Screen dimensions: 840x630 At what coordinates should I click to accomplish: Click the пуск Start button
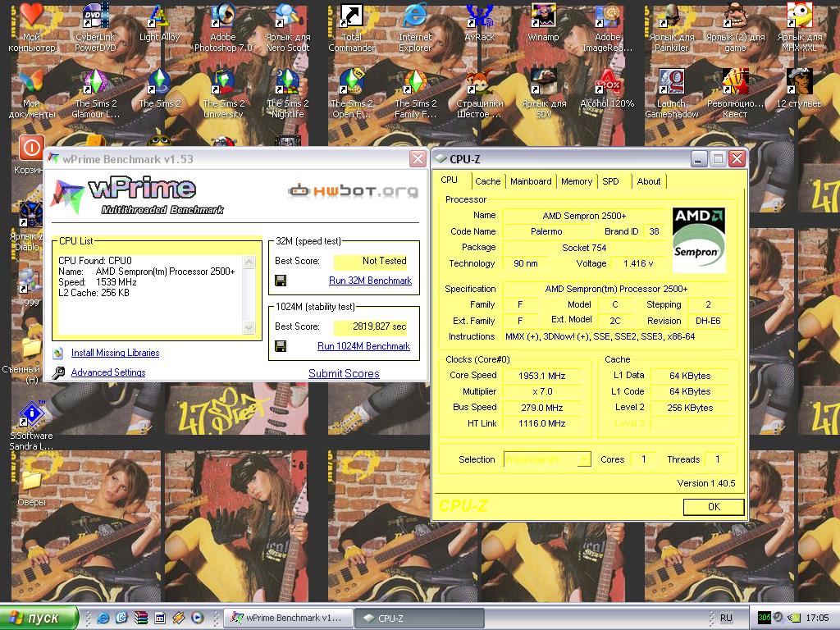coord(38,618)
